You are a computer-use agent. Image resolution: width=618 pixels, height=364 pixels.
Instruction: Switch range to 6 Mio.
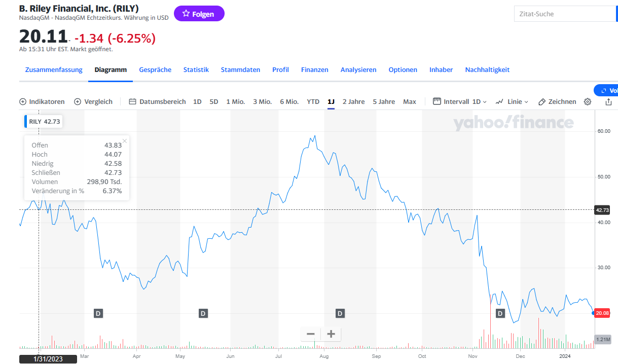pos(289,101)
